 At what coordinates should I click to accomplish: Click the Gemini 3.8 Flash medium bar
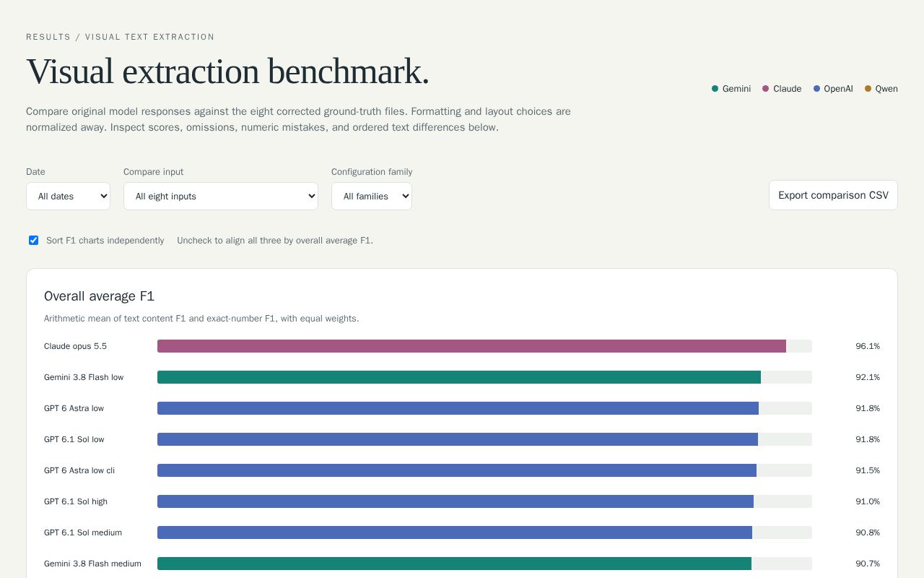click(x=454, y=564)
